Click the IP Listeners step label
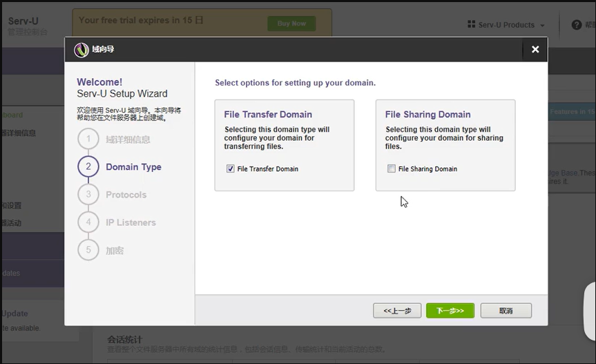The height and width of the screenshot is (364, 596). [131, 222]
